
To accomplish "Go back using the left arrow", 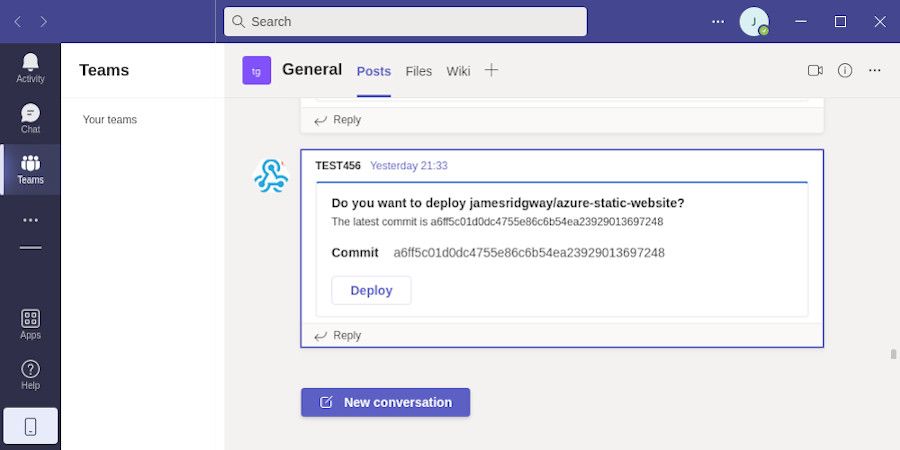I will coord(18,21).
